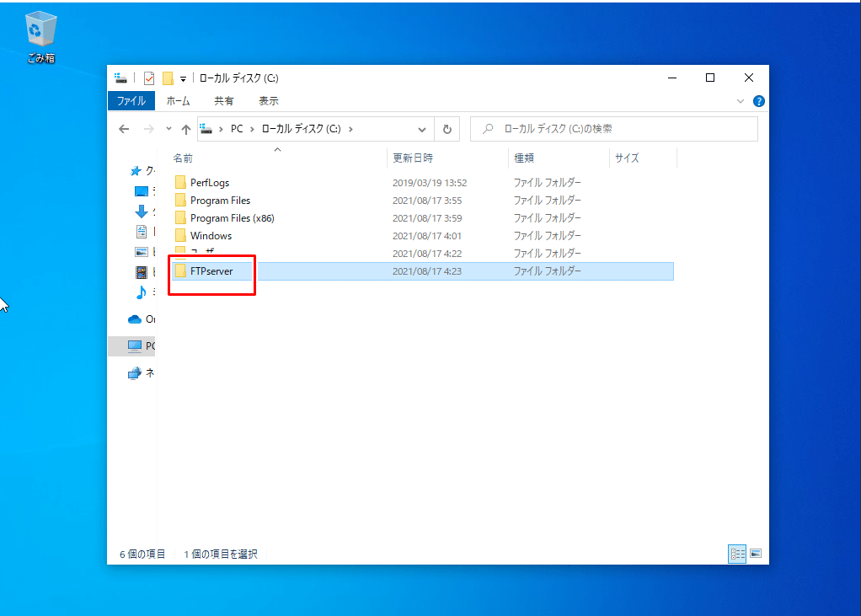Refresh the folder with the refresh icon

447,128
